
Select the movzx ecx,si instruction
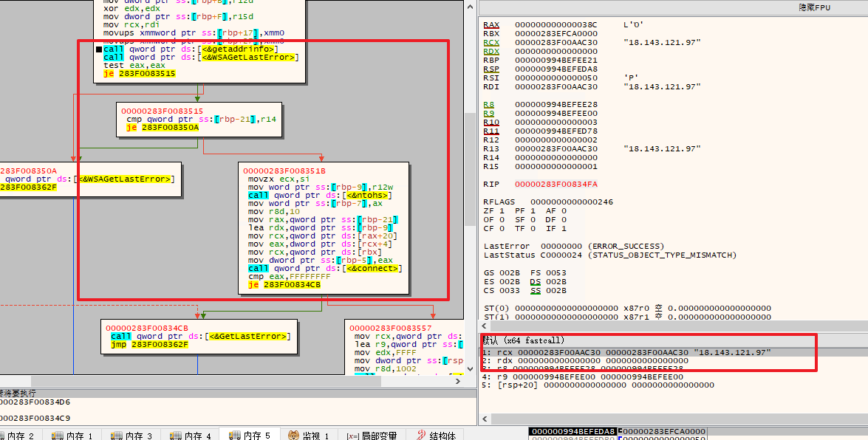pyautogui.click(x=278, y=179)
